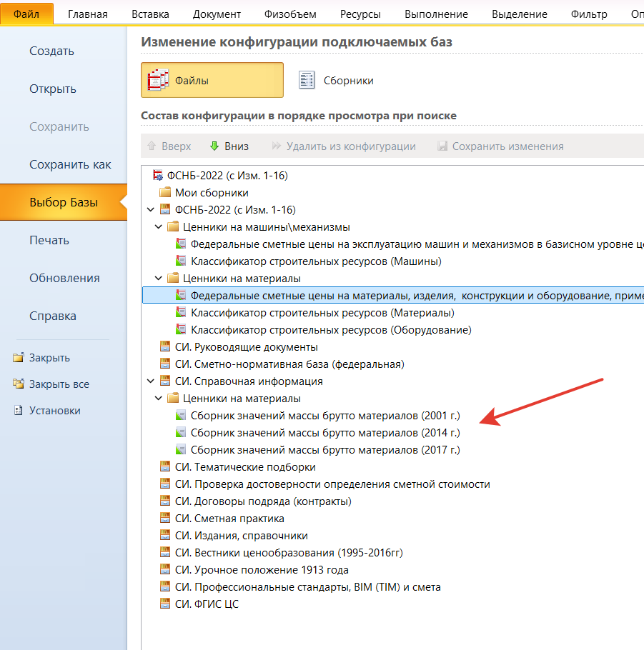Select СИ. Сметная практика
Image resolution: width=644 pixels, height=650 pixels.
tap(229, 518)
